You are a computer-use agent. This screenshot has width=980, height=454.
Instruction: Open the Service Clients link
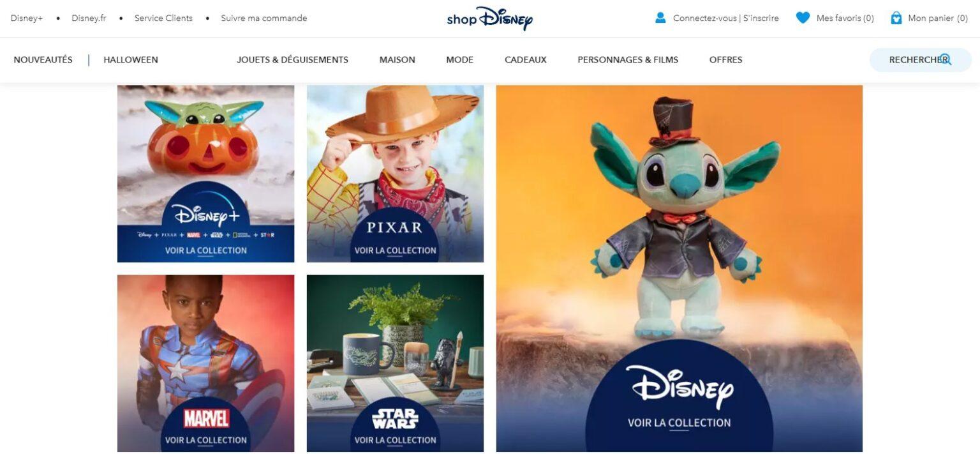[163, 18]
